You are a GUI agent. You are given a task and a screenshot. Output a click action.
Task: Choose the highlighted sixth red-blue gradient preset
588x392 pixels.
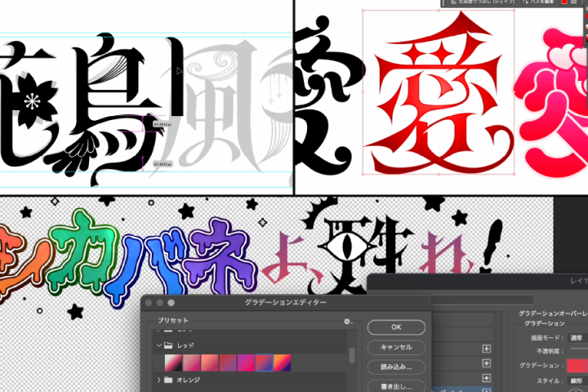pyautogui.click(x=264, y=363)
